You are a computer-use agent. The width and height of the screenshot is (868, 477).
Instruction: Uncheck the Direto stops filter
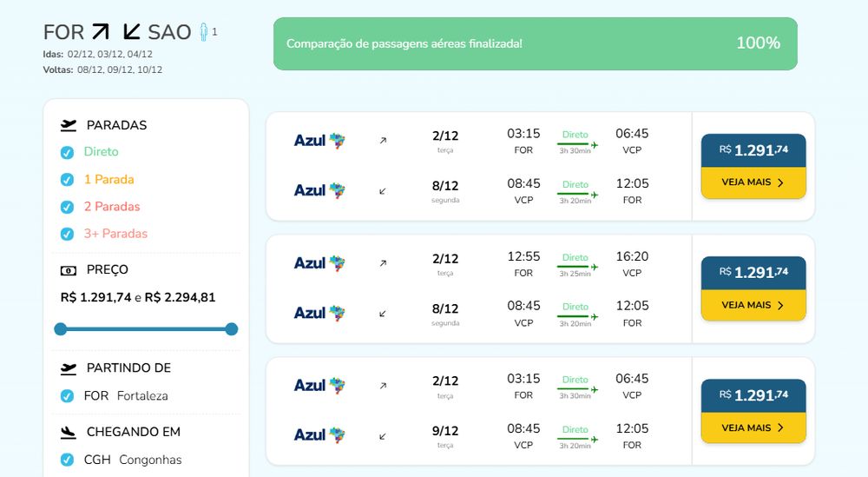(x=67, y=152)
